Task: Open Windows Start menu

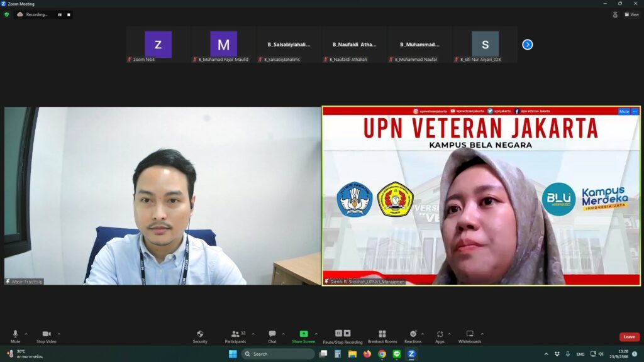Action: pyautogui.click(x=233, y=354)
